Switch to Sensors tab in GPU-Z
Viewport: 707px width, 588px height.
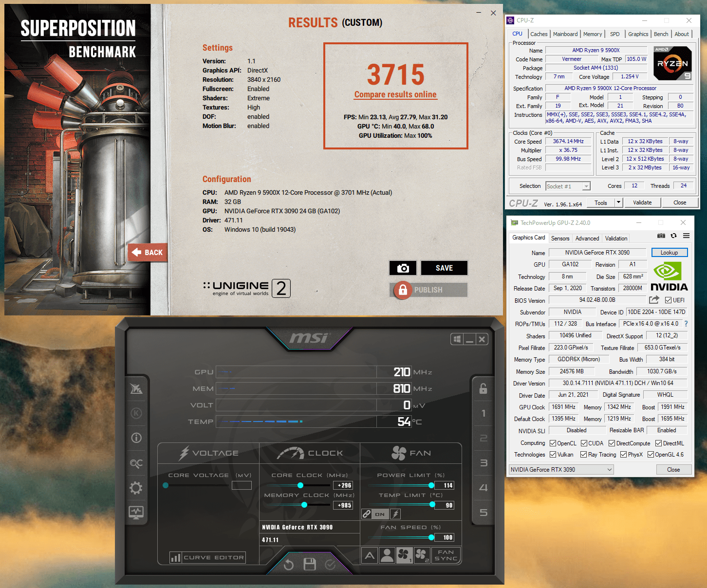[560, 239]
